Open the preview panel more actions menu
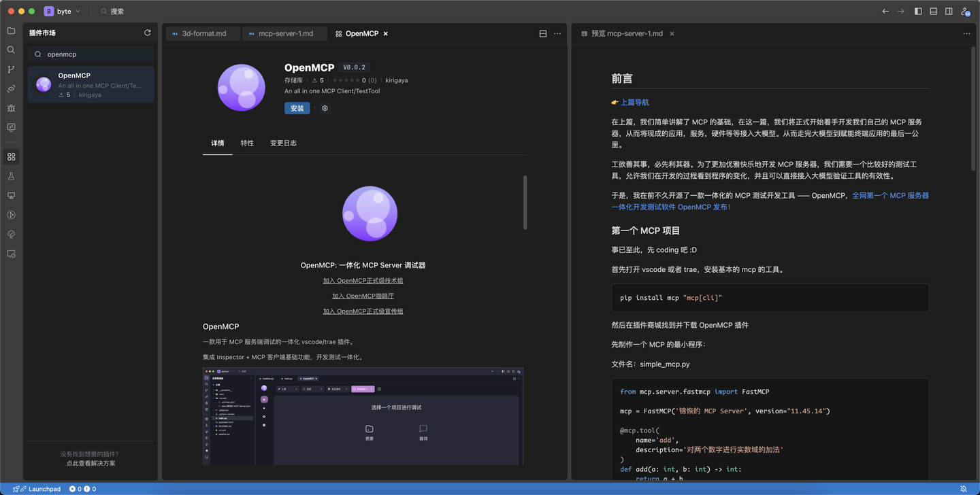Viewport: 980px width, 495px height. click(x=966, y=33)
